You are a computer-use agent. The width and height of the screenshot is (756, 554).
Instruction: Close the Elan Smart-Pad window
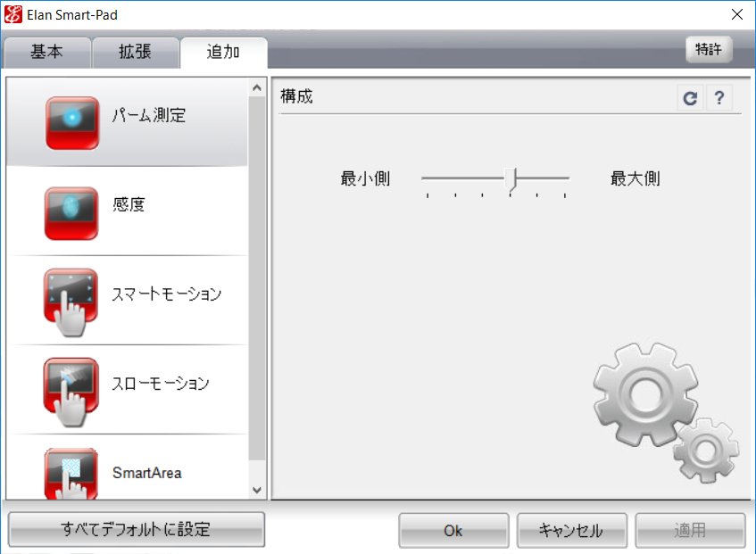tap(737, 14)
